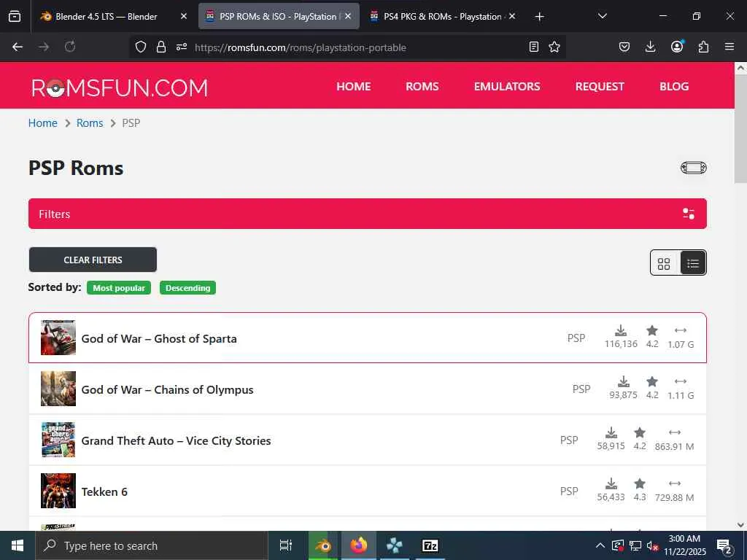This screenshot has width=747, height=560.
Task: Select the PSP ROMs & ISO tab
Action: click(279, 16)
